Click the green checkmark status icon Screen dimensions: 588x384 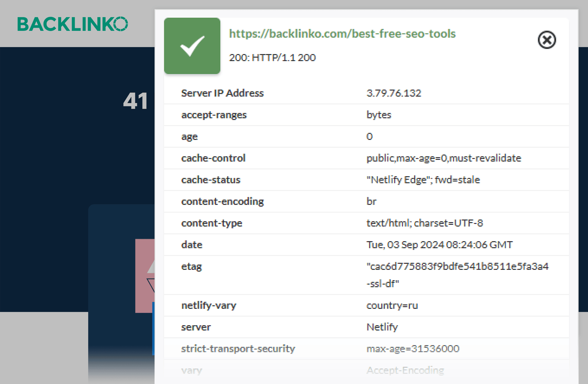tap(192, 46)
